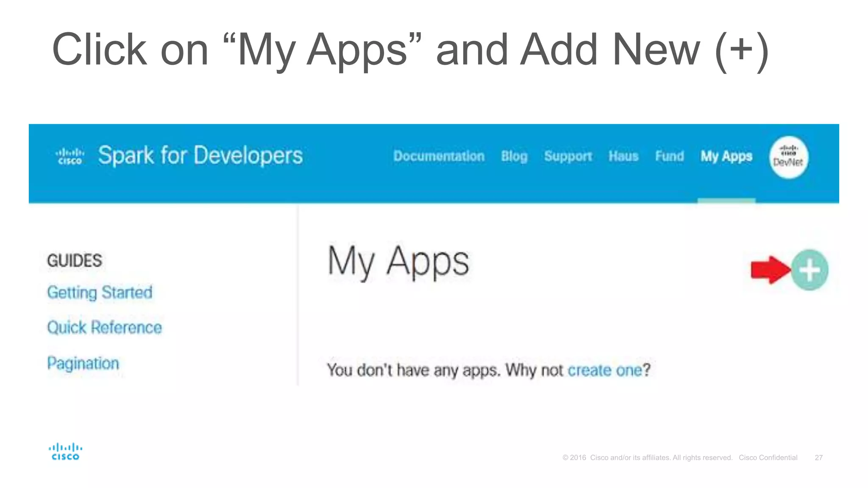This screenshot has width=868, height=488.
Task: Open the Documentation nav item
Action: point(439,156)
